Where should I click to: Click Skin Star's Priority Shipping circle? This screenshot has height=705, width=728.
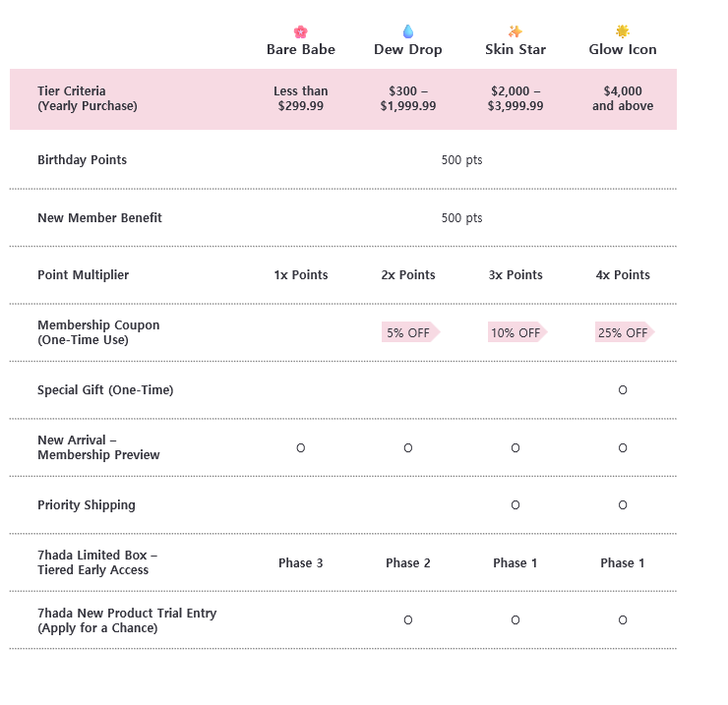516,505
